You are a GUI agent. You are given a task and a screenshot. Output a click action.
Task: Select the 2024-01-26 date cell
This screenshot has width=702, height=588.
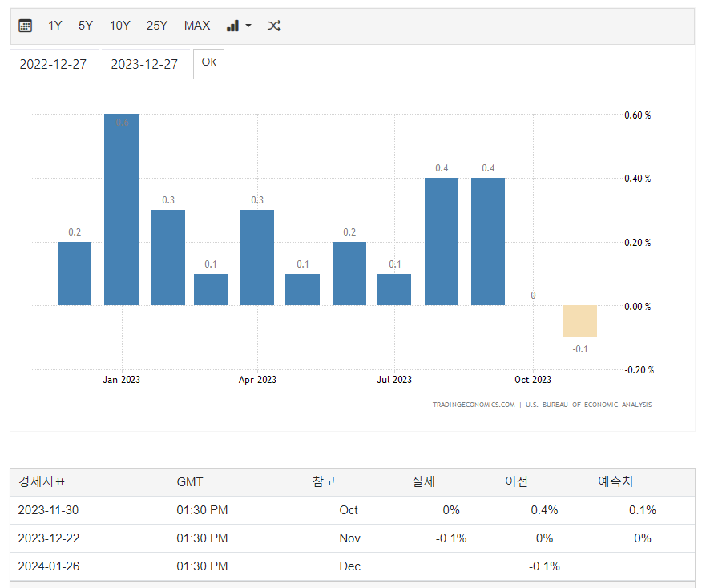click(x=48, y=566)
